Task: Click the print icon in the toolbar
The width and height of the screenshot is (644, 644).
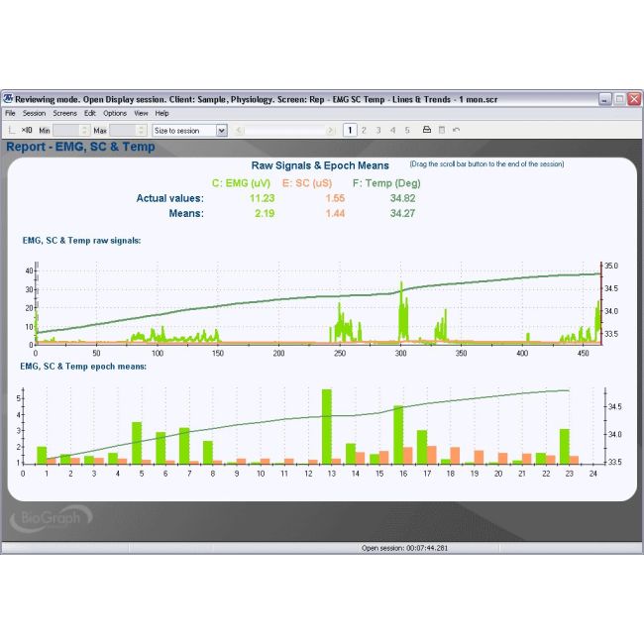Action: [x=427, y=130]
